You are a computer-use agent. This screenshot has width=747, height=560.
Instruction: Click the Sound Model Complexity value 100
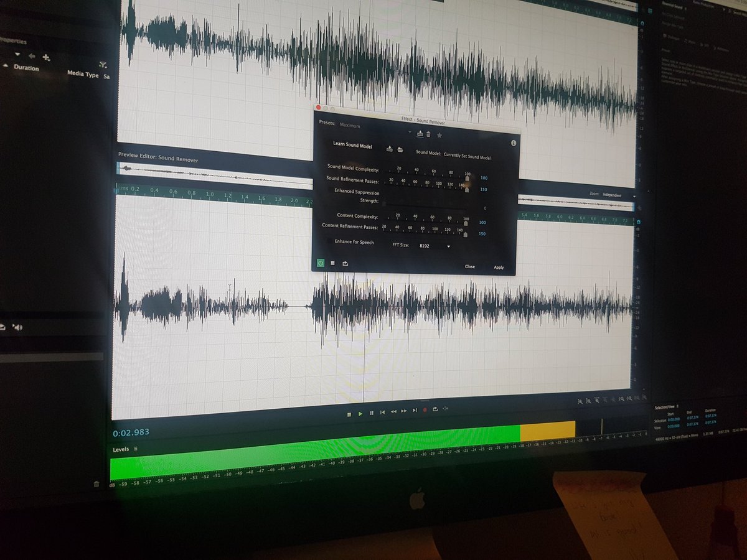click(483, 178)
